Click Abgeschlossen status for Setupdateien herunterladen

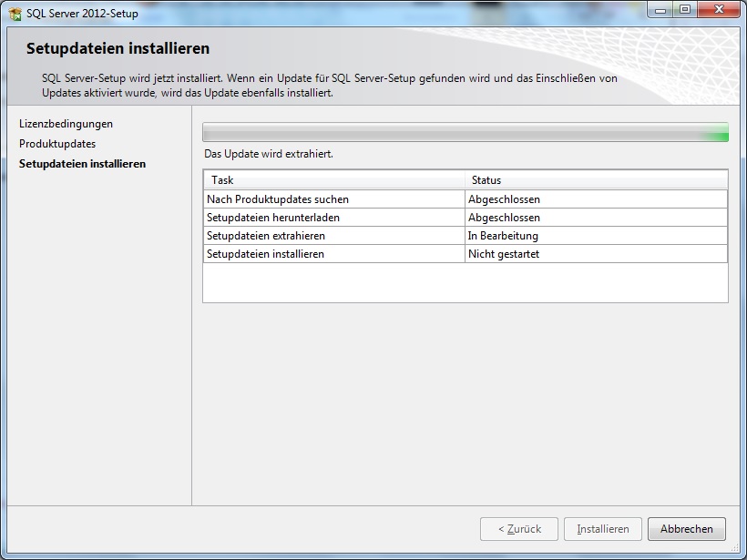pos(596,218)
